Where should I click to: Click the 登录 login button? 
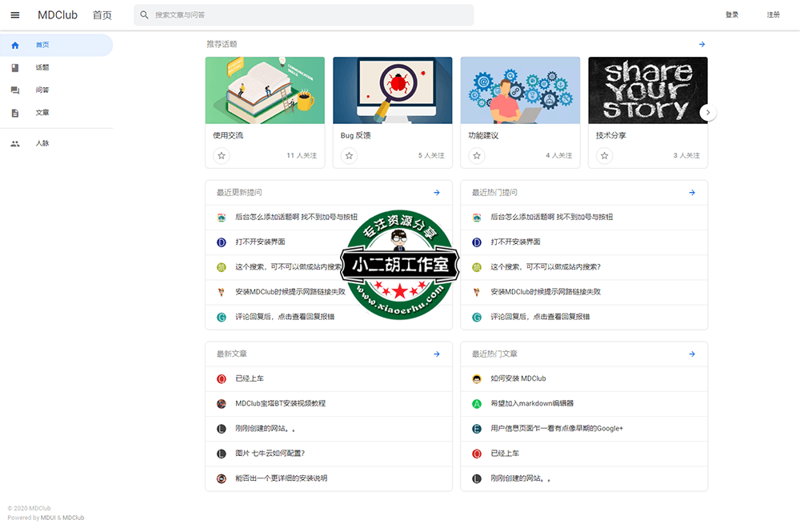click(732, 14)
